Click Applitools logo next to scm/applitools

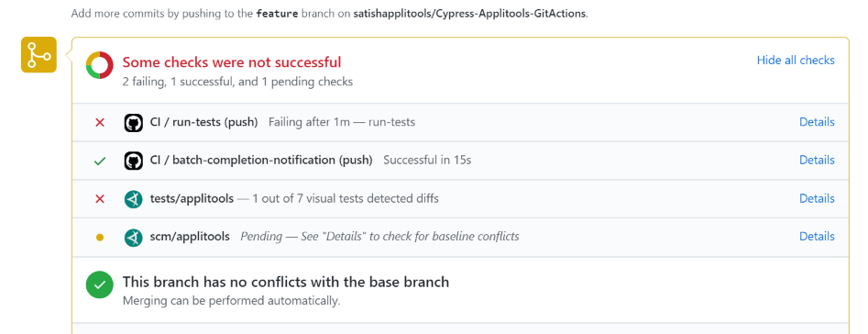(134, 237)
